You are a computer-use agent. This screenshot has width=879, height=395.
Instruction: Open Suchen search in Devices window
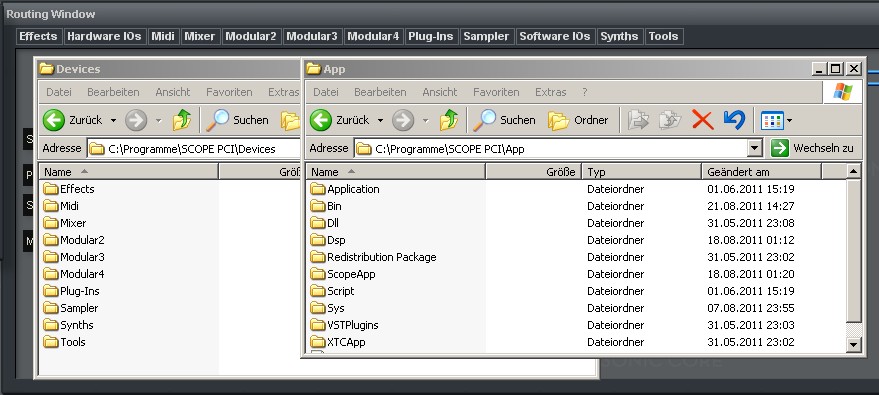click(x=238, y=120)
